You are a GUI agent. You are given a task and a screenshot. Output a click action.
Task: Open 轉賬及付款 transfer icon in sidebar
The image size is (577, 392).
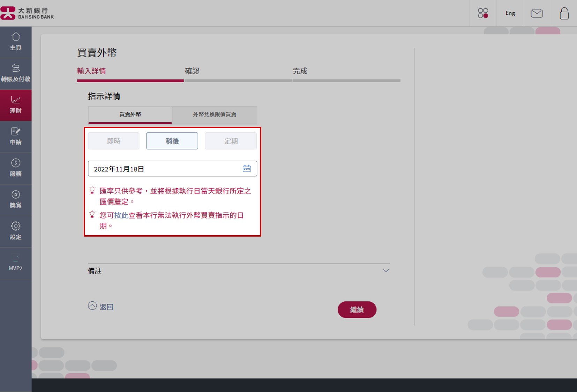16,69
